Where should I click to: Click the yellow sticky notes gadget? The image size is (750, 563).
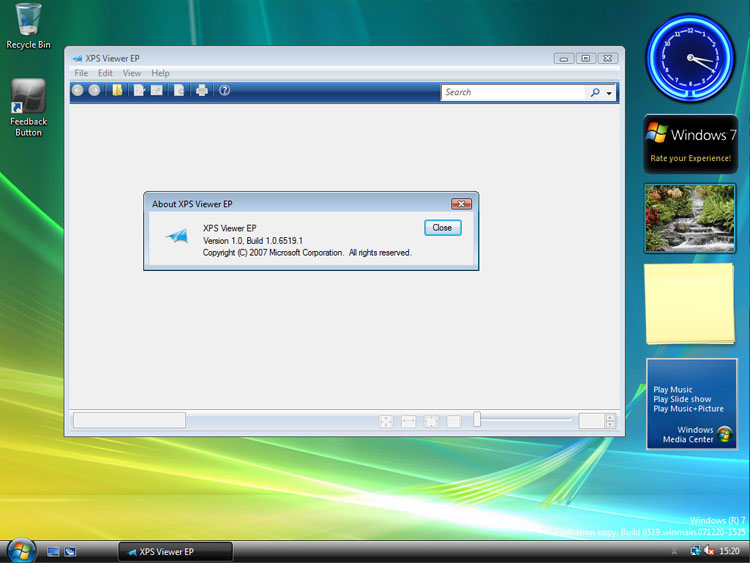(x=690, y=304)
